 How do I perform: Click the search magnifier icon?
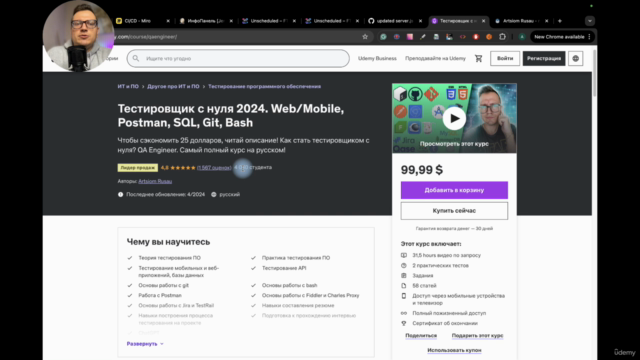point(136,58)
